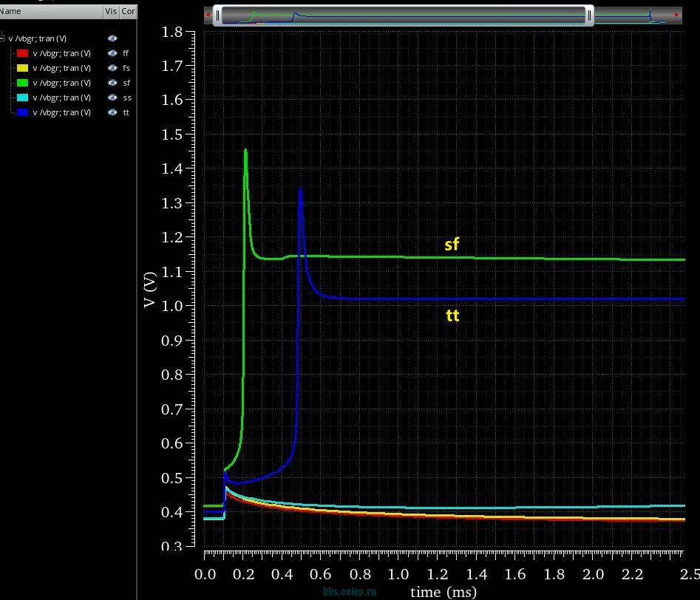This screenshot has height=600, width=700.
Task: Click the blue color swatch for tt
Action: click(22, 112)
